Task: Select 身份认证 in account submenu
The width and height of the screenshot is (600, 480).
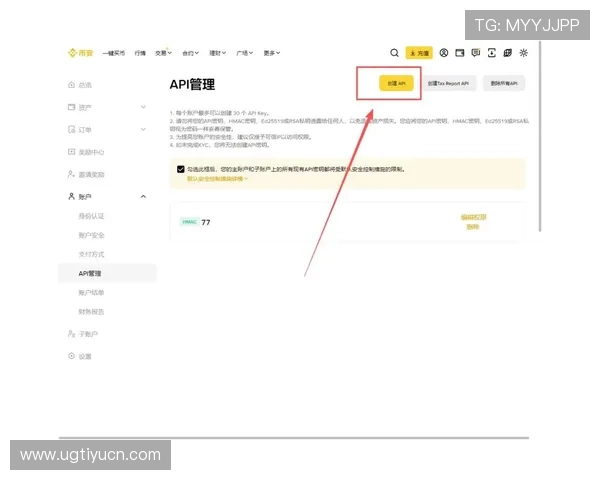Action: tap(91, 216)
